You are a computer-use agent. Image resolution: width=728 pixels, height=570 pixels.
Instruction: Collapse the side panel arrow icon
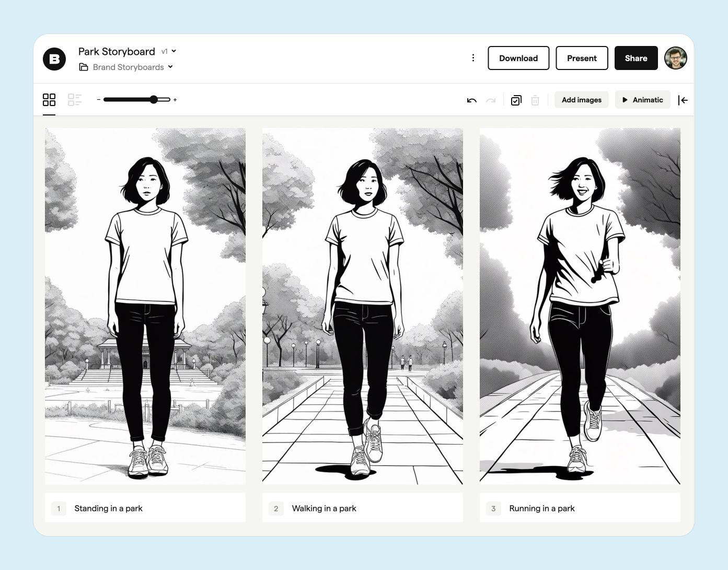coord(683,100)
